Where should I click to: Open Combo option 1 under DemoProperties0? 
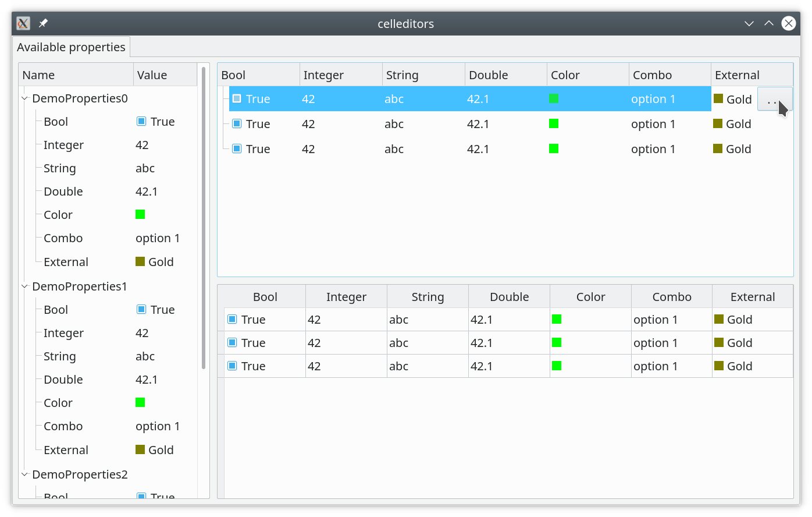(158, 238)
